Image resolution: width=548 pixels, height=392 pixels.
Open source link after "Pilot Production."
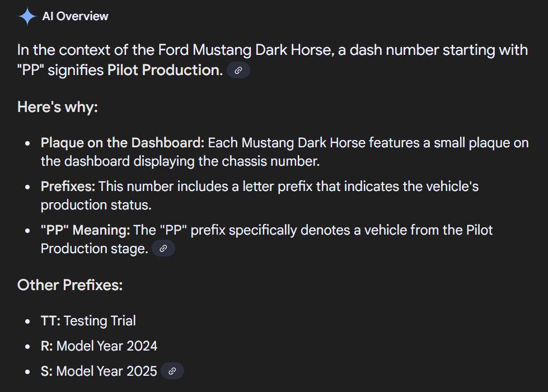pos(238,71)
